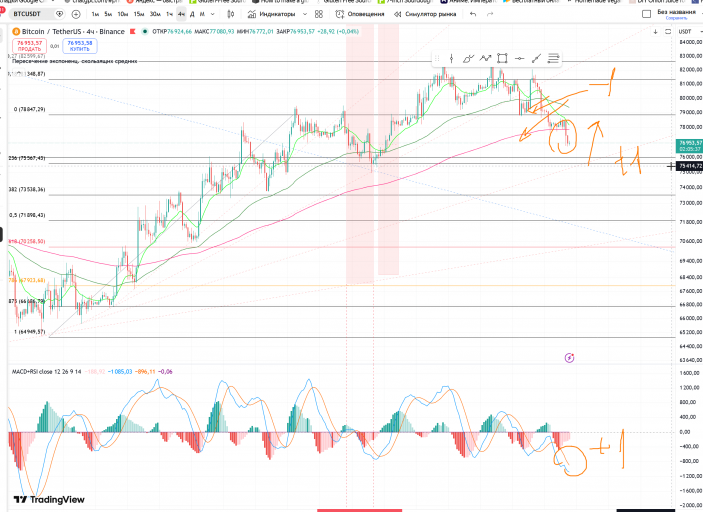Select the brush tool in floating toolbar
The height and width of the screenshot is (512, 703).
tap(468, 58)
